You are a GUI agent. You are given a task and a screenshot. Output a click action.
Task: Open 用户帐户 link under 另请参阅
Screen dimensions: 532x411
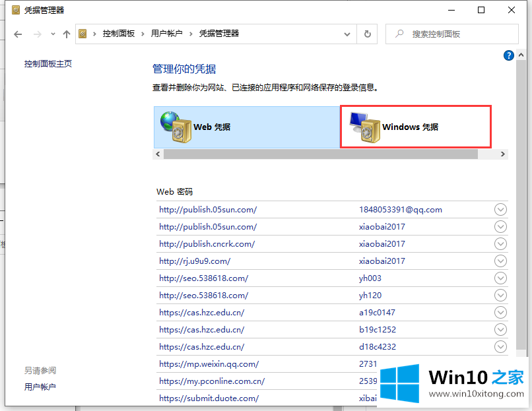pos(40,387)
